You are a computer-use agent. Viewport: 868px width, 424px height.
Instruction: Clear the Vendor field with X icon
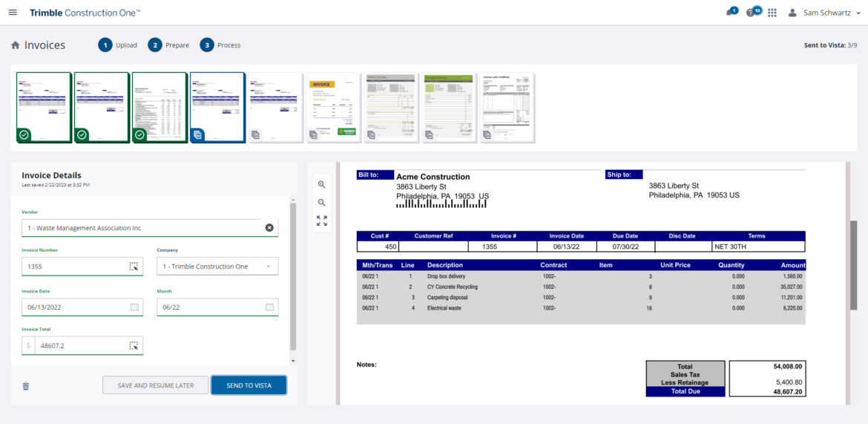(x=269, y=228)
